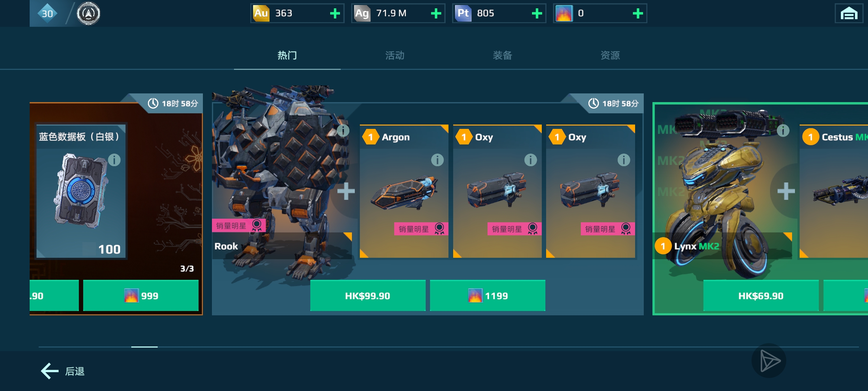Tap the paper plane send icon
The height and width of the screenshot is (391, 868).
tap(769, 361)
